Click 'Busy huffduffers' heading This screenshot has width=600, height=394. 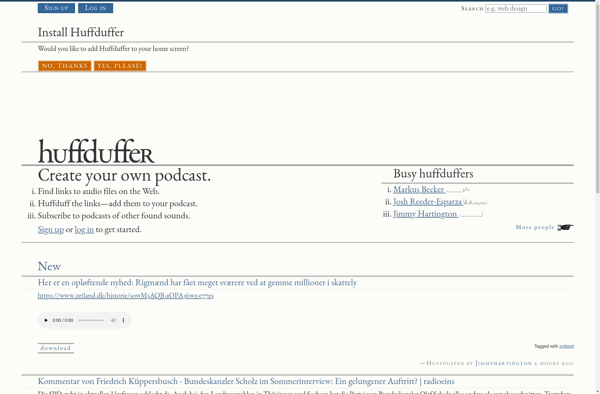click(433, 174)
